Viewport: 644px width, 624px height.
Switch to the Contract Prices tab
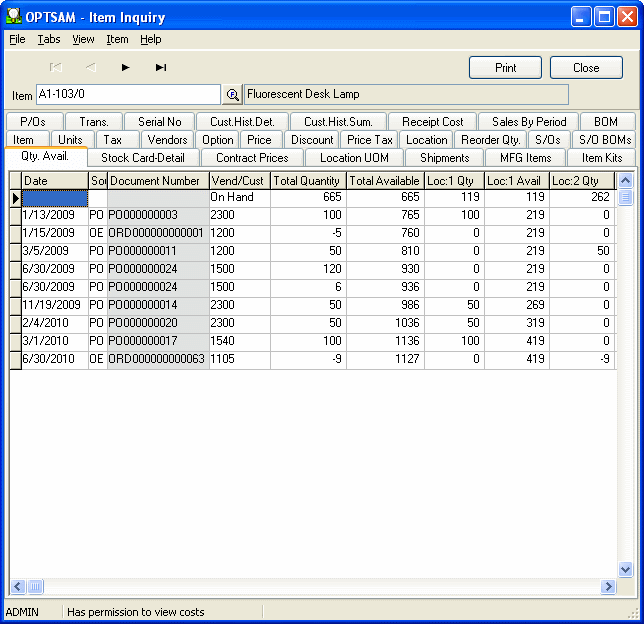pyautogui.click(x=252, y=158)
